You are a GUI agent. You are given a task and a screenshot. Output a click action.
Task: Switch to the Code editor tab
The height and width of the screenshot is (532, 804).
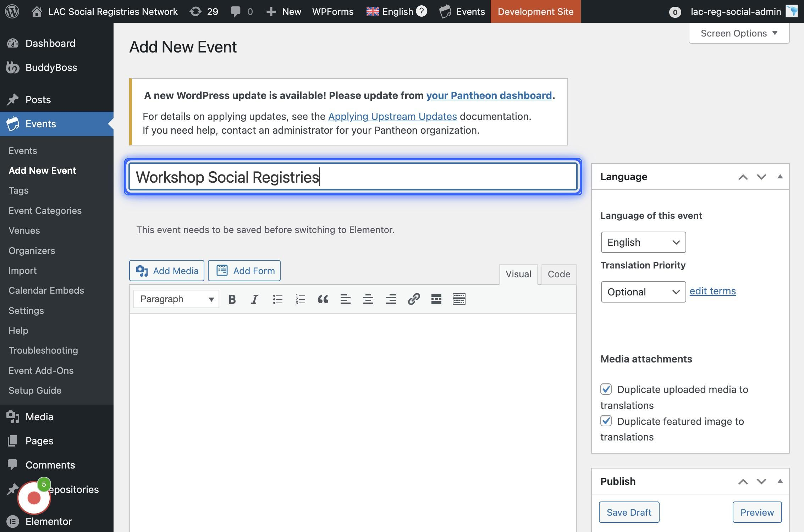[558, 274]
